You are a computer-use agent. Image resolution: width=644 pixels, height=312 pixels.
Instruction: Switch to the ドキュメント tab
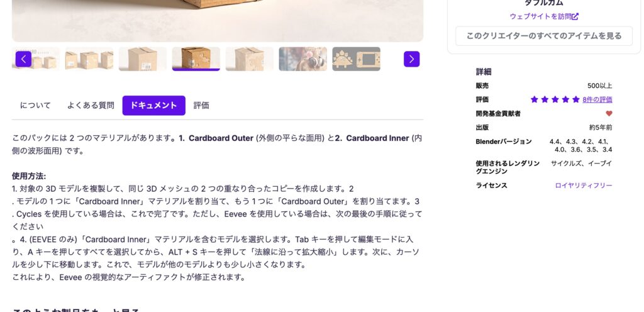pos(153,106)
